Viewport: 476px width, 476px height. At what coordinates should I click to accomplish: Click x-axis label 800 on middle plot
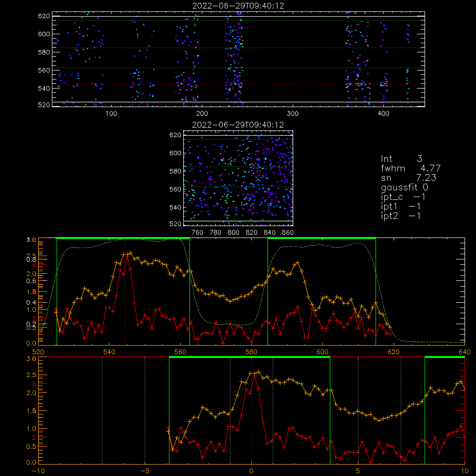pyautogui.click(x=233, y=233)
